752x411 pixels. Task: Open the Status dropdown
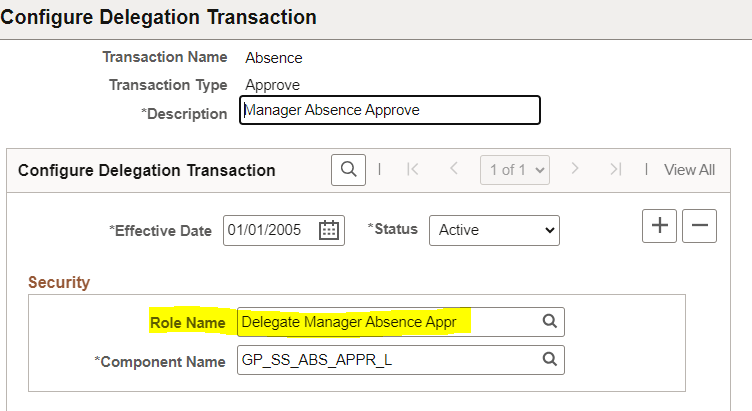point(494,230)
